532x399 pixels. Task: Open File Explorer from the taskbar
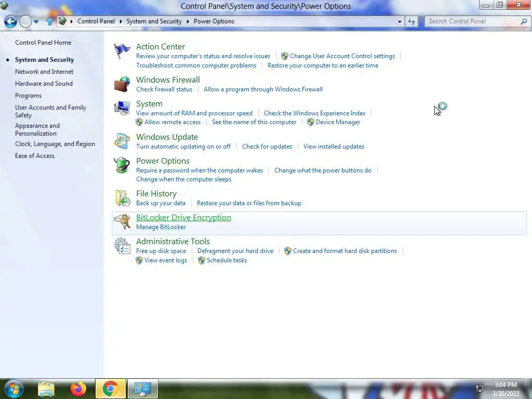(46, 389)
